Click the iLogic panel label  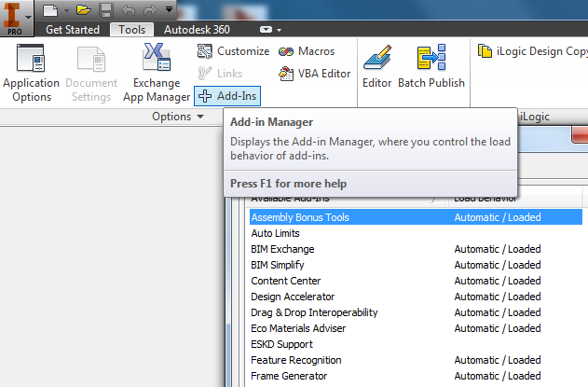click(535, 117)
